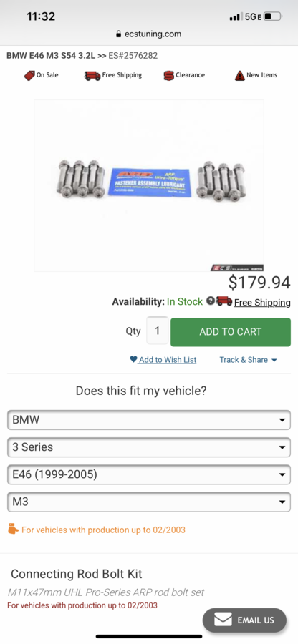
Task: Tap the On Sale tag icon
Action: coord(29,76)
